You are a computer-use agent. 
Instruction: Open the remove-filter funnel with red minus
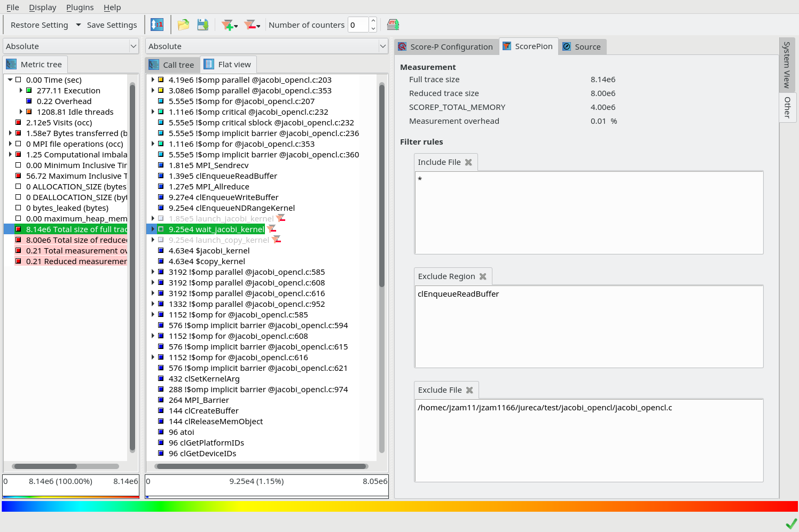pos(252,25)
